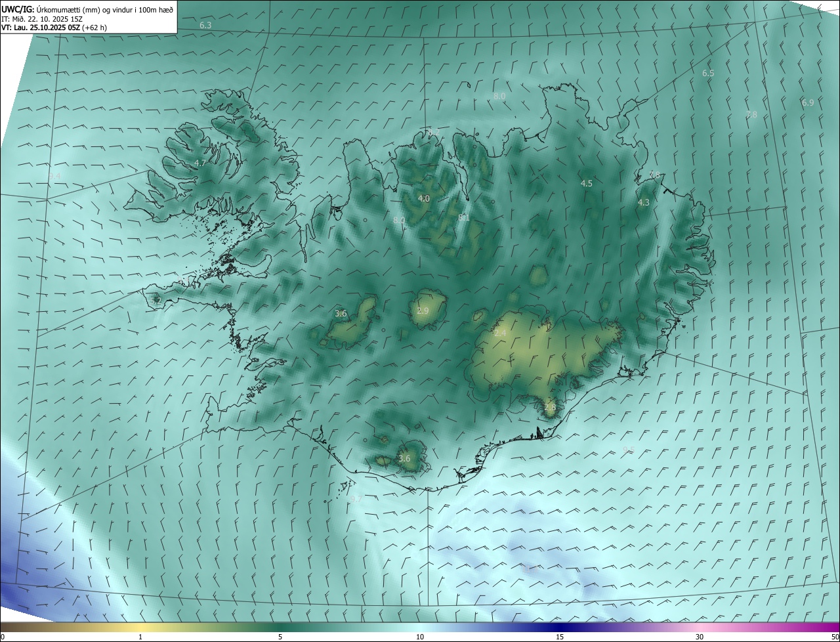The image size is (840, 642).
Task: Select the 6.9 value label
Action: click(x=808, y=102)
